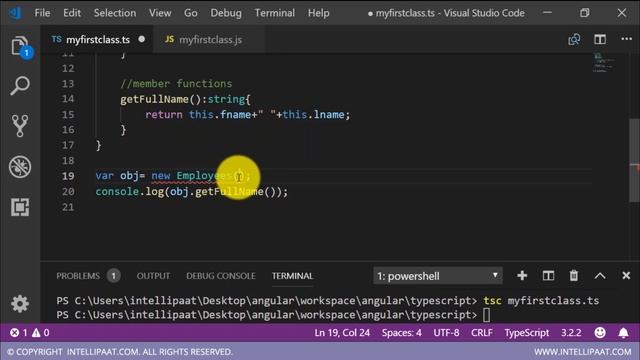The height and width of the screenshot is (360, 640).
Task: Click TypeScript version 3.2.2 in status bar
Action: click(571, 333)
